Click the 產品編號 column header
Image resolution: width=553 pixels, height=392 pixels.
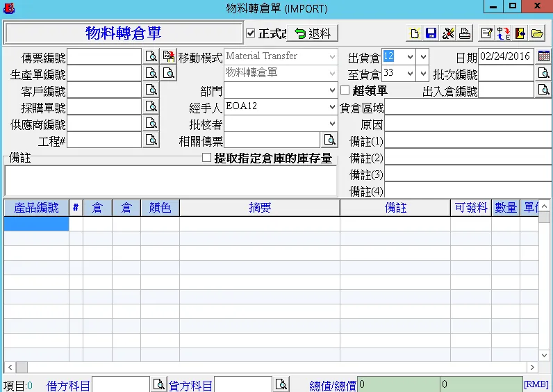coord(36,208)
